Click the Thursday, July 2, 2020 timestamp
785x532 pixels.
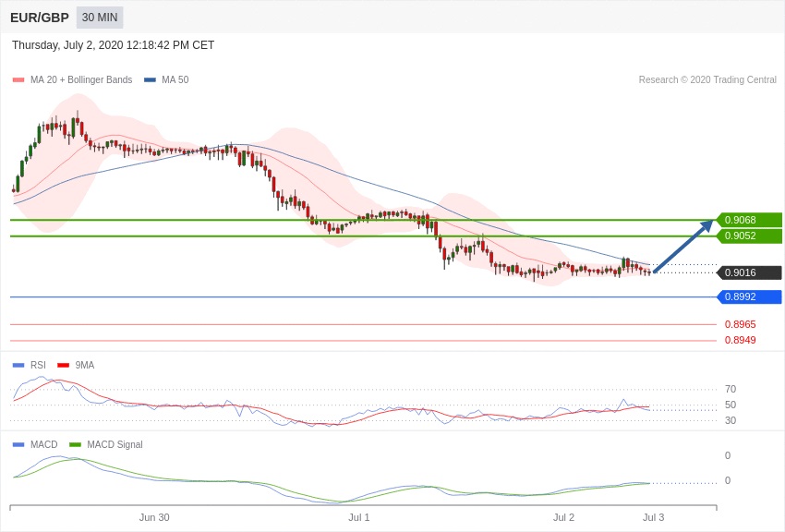click(114, 45)
